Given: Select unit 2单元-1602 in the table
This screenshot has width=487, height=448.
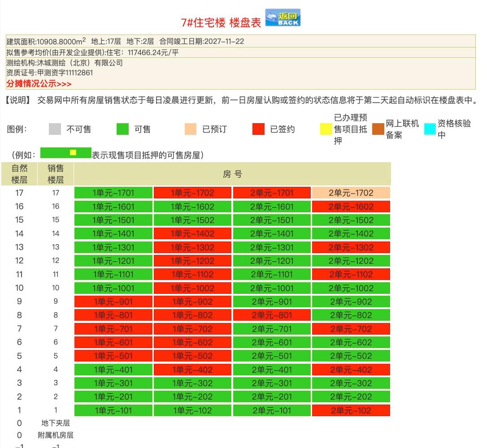Looking at the screenshot, I should (x=351, y=207).
